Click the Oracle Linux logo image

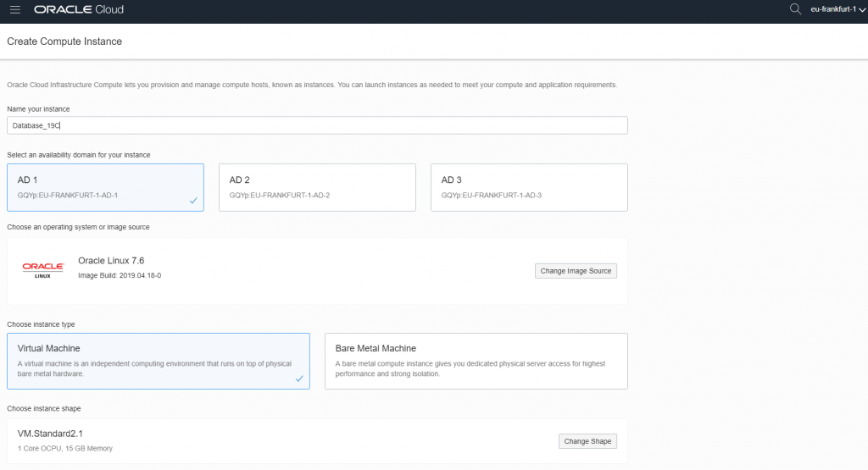pos(43,270)
